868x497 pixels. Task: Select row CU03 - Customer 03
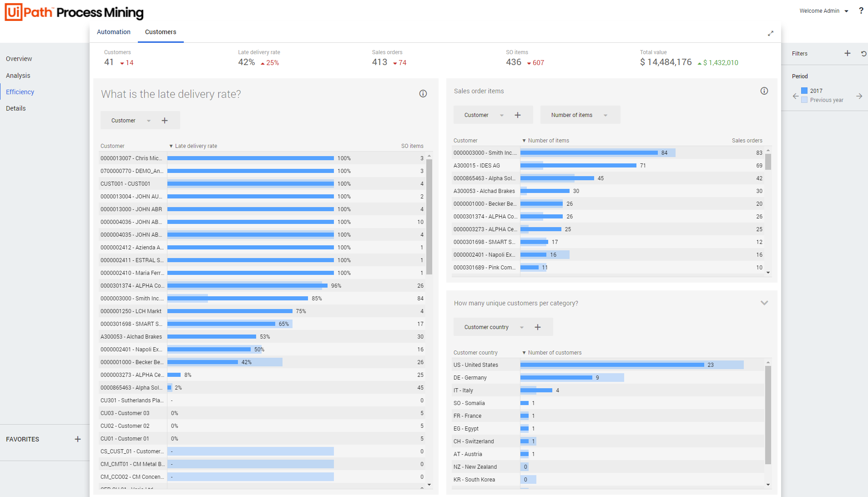(x=262, y=413)
